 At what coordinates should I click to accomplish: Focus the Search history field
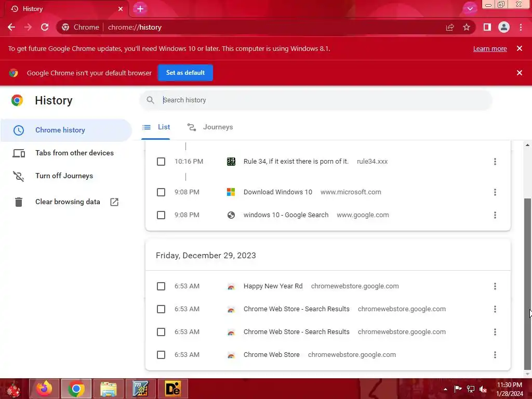[x=315, y=100]
